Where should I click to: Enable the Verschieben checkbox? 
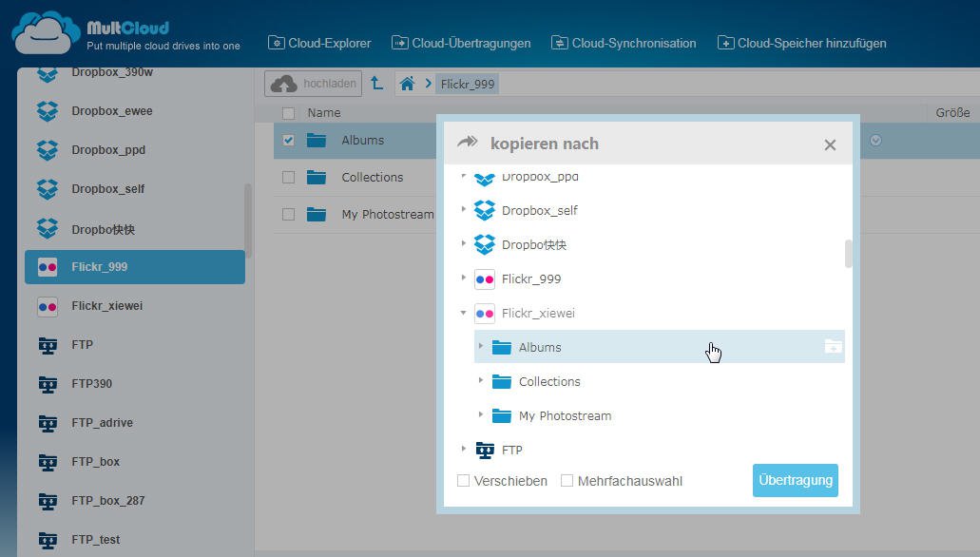[463, 481]
